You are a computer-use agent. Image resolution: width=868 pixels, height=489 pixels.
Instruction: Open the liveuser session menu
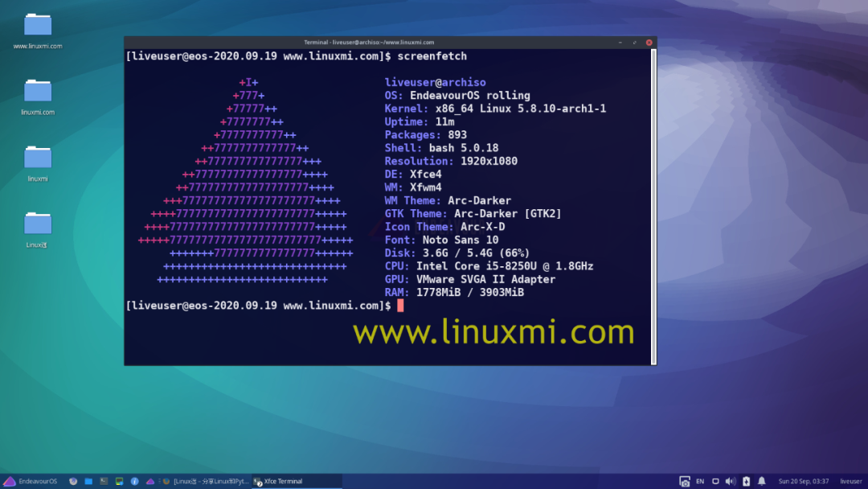coord(851,481)
